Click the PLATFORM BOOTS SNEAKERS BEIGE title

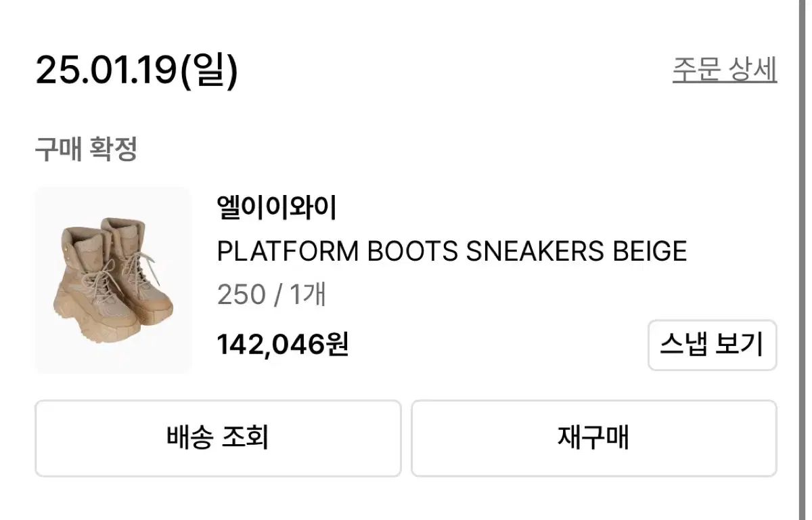click(x=451, y=252)
